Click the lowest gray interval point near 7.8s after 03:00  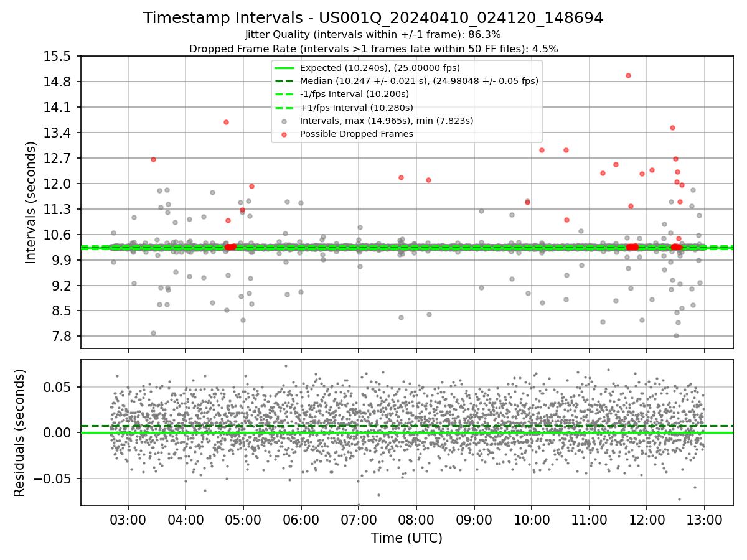tap(153, 333)
